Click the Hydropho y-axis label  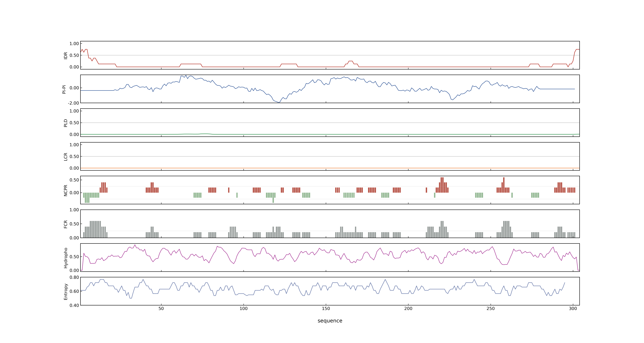[66, 258]
